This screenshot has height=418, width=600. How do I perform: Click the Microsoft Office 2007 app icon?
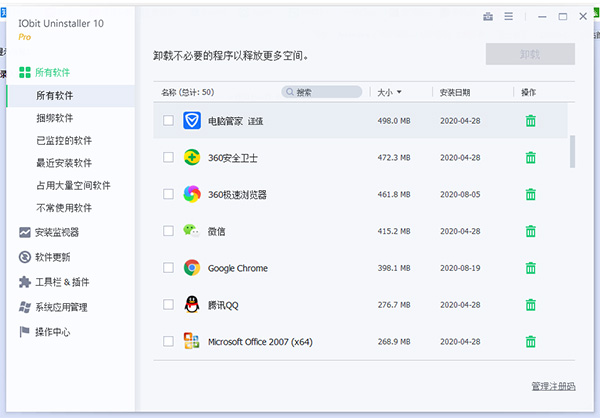(191, 341)
